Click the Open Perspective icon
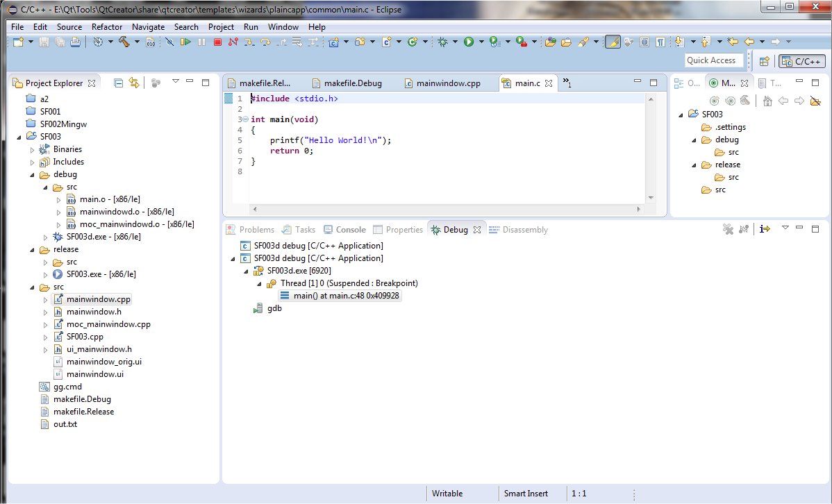This screenshot has height=504, width=832. (x=764, y=61)
